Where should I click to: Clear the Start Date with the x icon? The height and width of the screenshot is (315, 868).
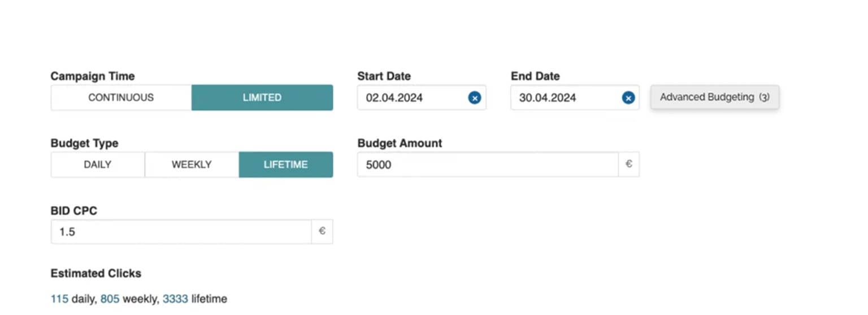click(x=475, y=98)
